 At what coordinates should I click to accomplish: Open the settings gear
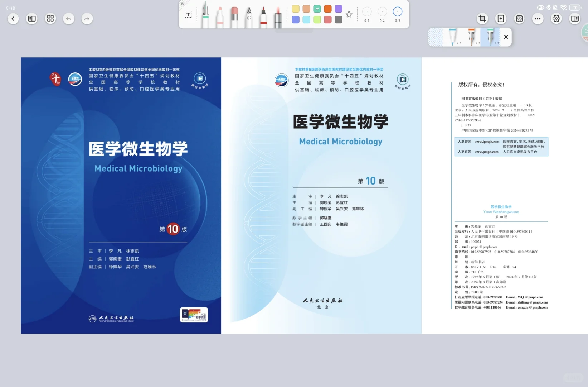556,19
